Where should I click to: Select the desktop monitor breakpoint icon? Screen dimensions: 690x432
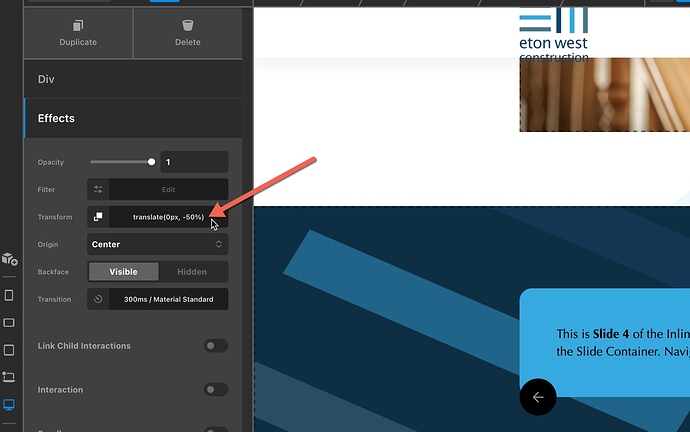click(10, 404)
